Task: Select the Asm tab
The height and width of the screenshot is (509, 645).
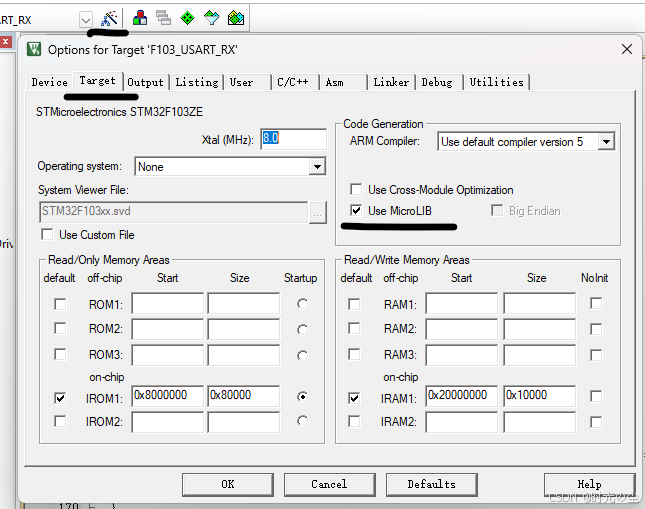Action: (x=343, y=82)
